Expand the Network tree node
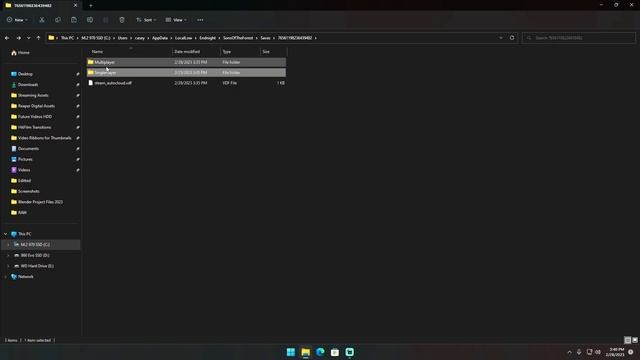The image size is (640, 360). pyautogui.click(x=5, y=277)
